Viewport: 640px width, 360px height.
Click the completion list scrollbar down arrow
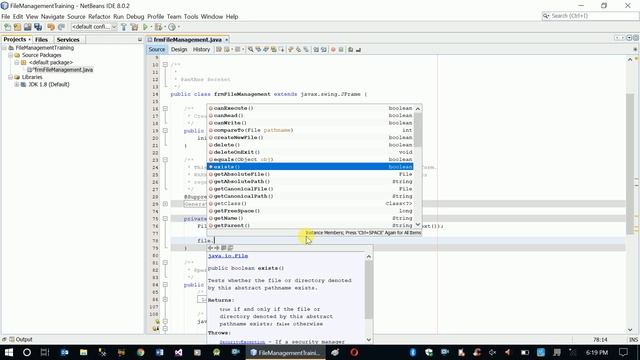[418, 224]
